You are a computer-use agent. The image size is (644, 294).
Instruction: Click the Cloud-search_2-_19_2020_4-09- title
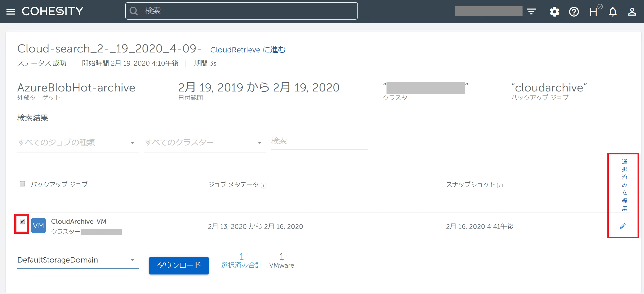coord(109,49)
